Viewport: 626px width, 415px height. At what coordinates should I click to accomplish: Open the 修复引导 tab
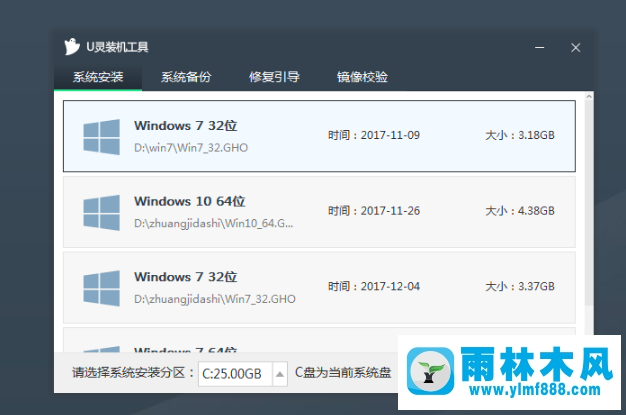point(274,77)
